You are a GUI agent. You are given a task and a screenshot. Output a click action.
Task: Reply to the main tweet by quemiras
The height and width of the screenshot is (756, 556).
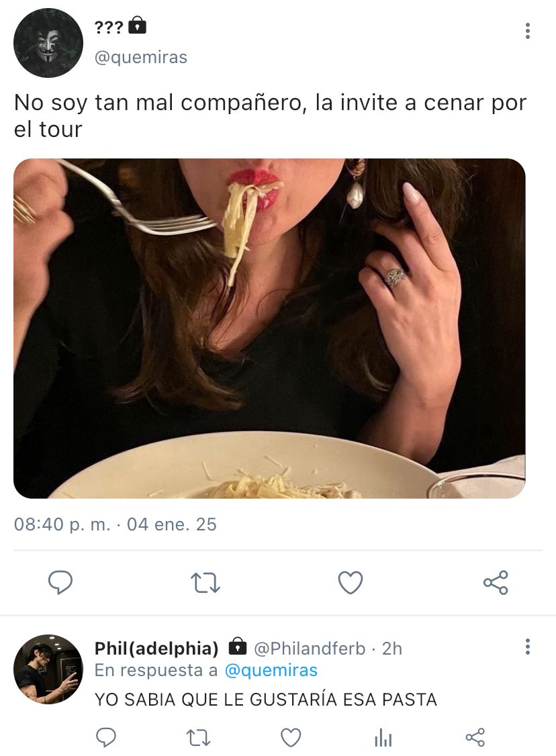[60, 582]
